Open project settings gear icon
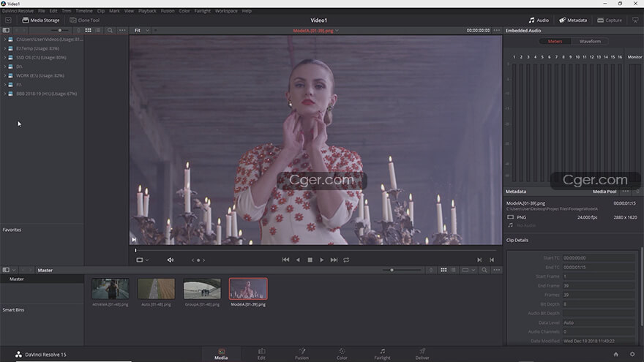 click(x=632, y=354)
